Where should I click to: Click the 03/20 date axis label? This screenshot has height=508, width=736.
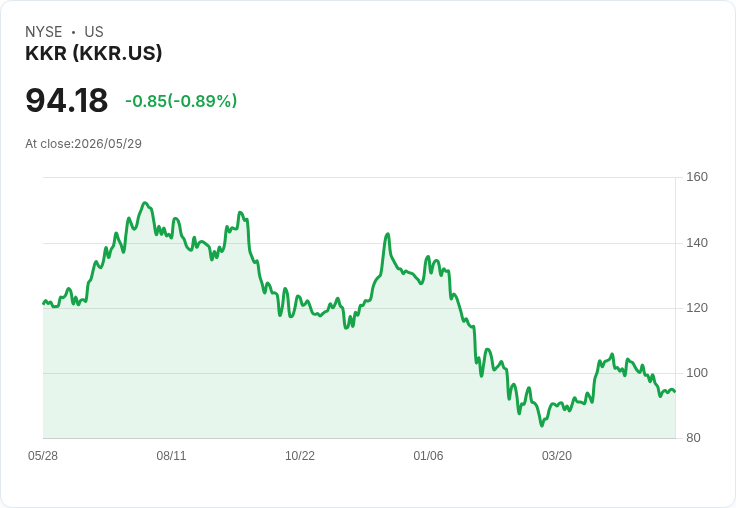coord(557,456)
